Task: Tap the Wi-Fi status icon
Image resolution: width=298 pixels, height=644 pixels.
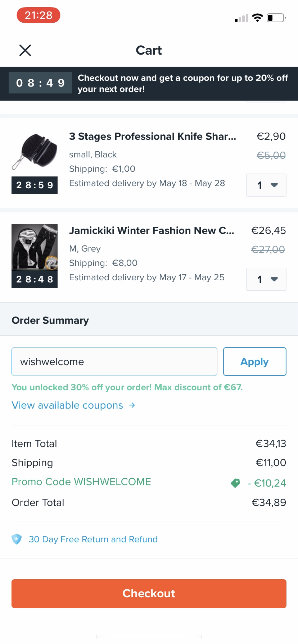Action: [x=257, y=18]
